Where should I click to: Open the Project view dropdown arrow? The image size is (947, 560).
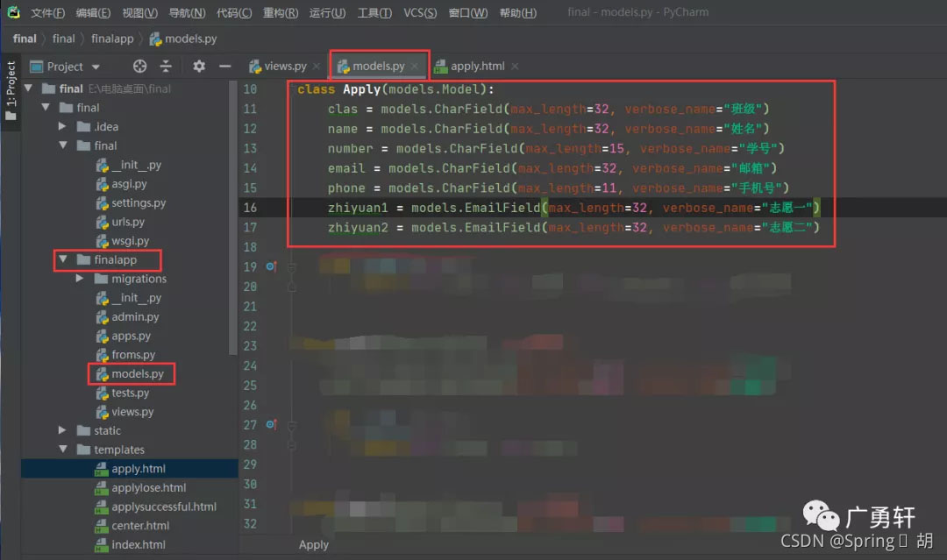(95, 66)
